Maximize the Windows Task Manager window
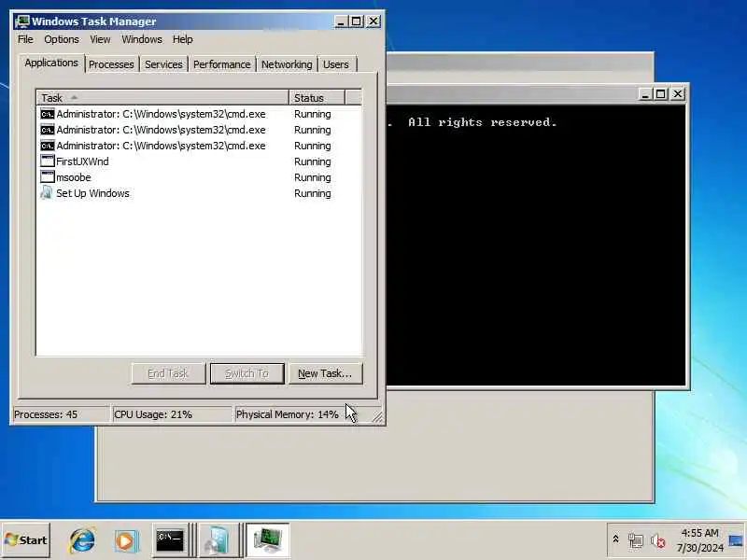 (x=357, y=21)
